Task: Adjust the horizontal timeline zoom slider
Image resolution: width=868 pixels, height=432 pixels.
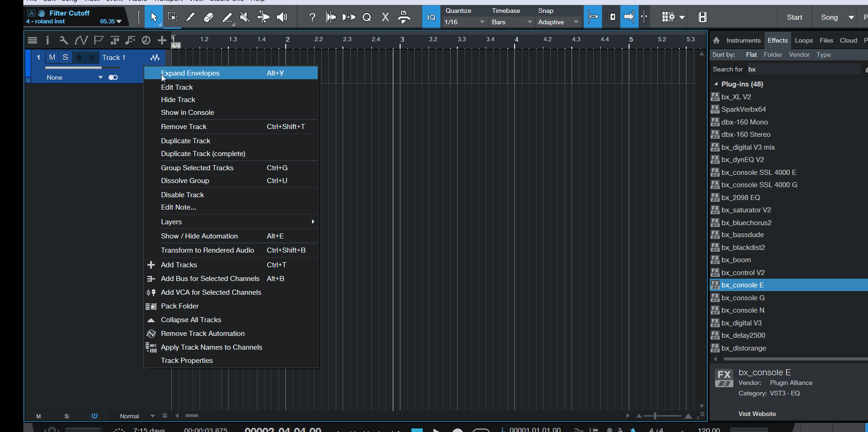Action: pyautogui.click(x=663, y=416)
